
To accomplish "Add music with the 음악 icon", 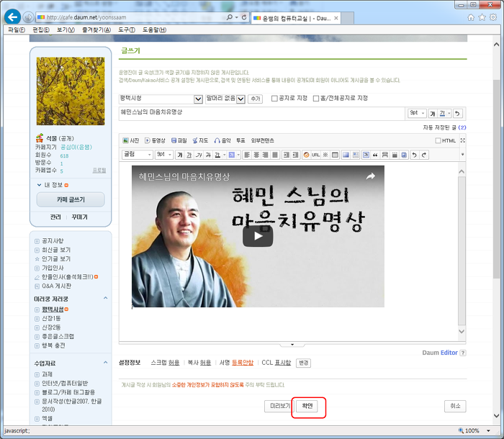I will [x=222, y=140].
